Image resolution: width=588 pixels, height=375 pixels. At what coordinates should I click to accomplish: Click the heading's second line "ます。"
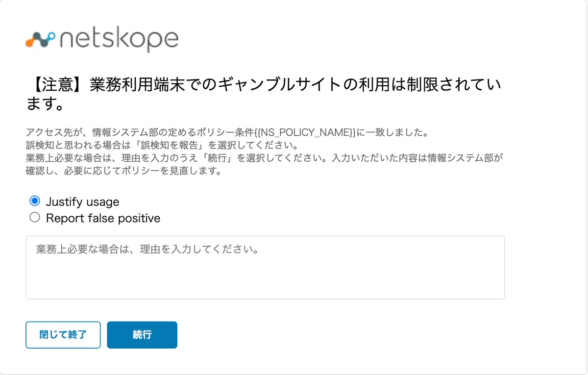(45, 104)
